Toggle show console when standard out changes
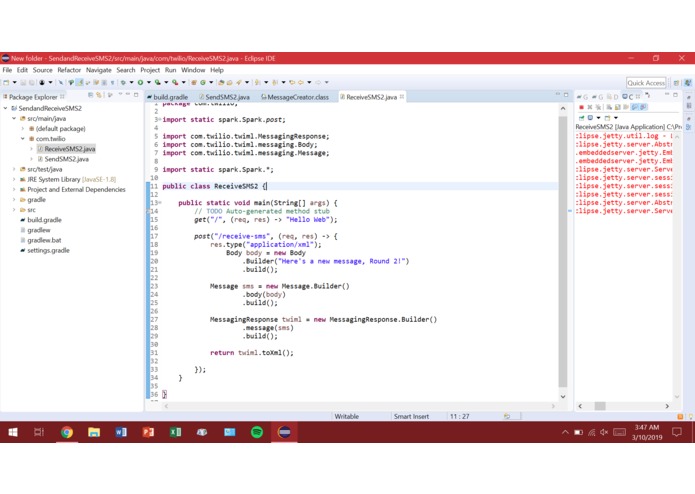Image resolution: width=695 pixels, height=494 pixels. point(634,107)
